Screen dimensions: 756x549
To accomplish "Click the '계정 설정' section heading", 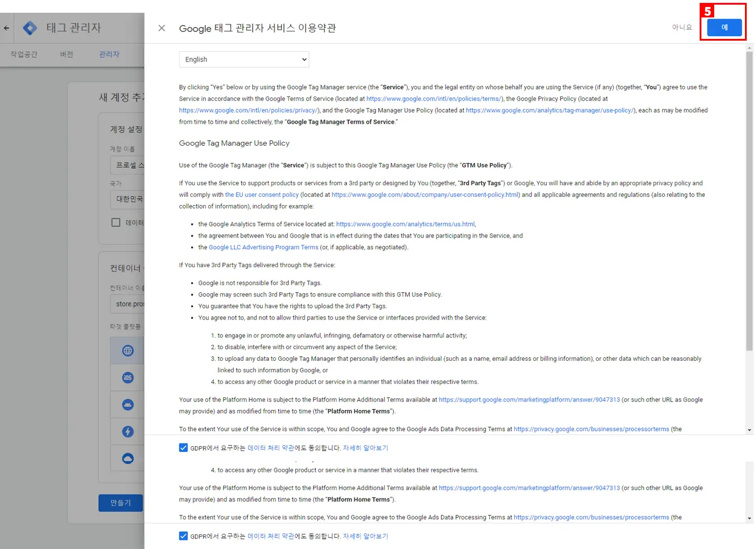I will 127,129.
